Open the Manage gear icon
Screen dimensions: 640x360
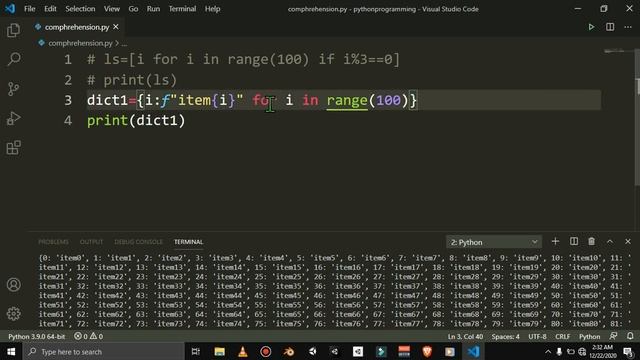tap(13, 313)
